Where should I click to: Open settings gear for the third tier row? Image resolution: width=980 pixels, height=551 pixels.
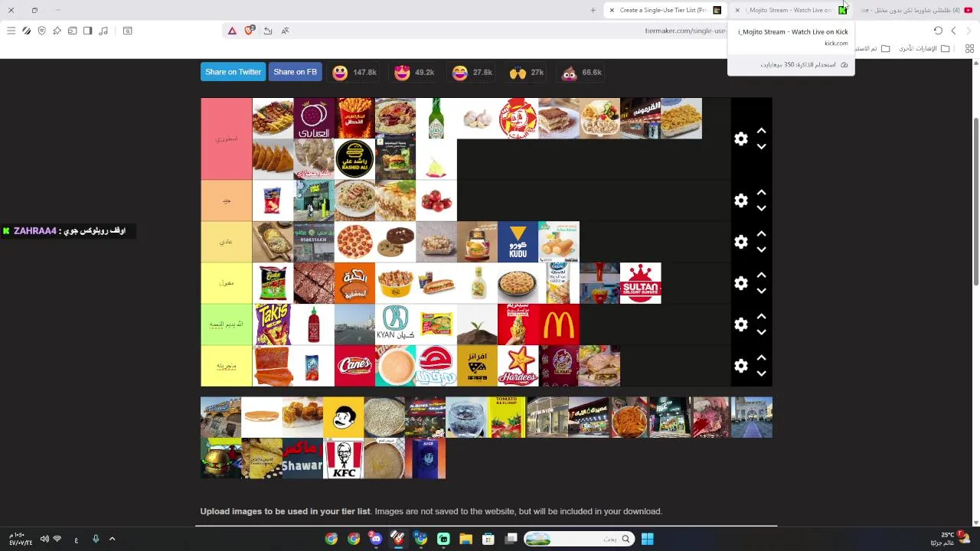pyautogui.click(x=740, y=242)
